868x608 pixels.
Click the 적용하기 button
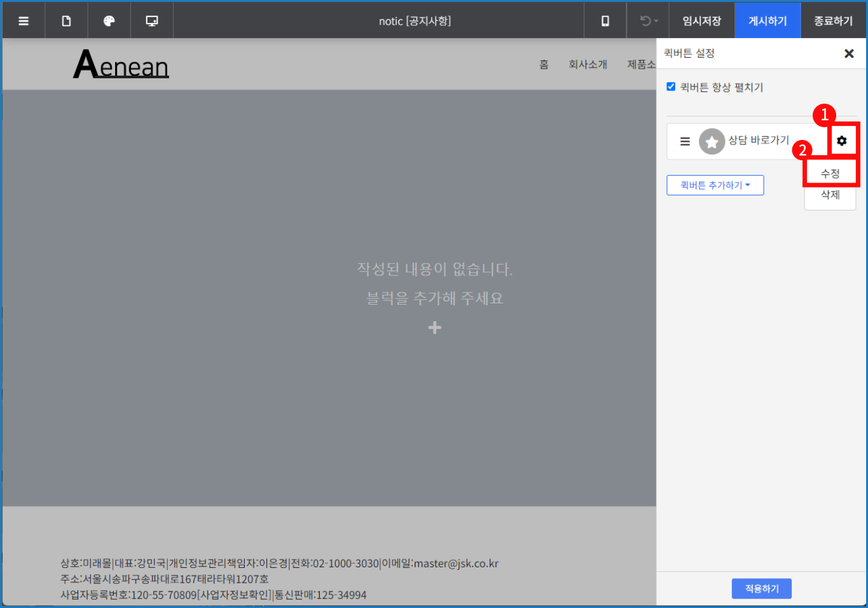tap(761, 588)
